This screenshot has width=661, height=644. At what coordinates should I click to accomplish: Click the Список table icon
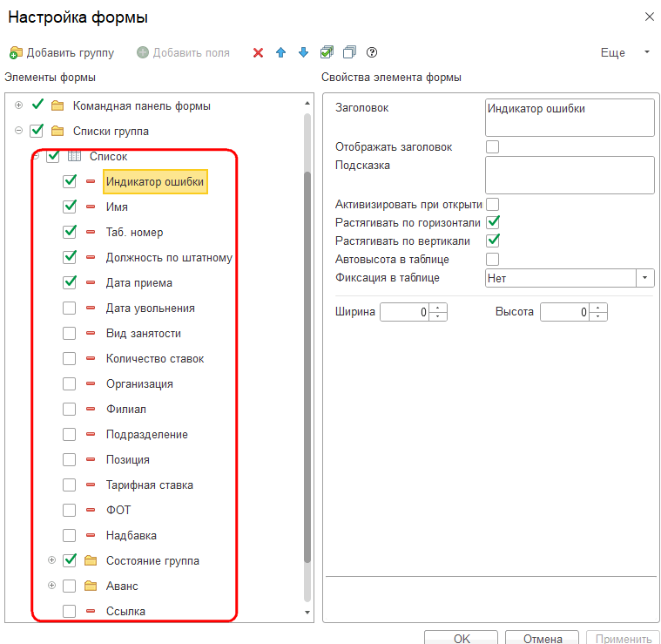point(74,156)
